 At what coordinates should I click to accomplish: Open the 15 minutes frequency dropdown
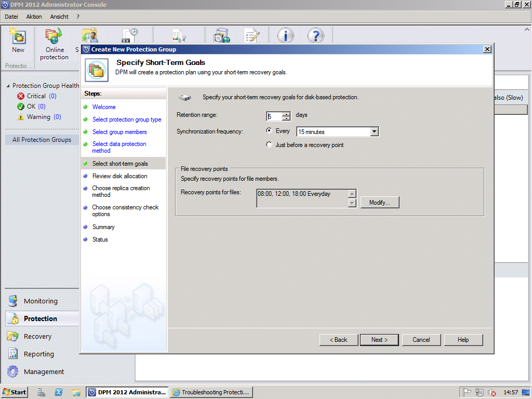(x=374, y=131)
